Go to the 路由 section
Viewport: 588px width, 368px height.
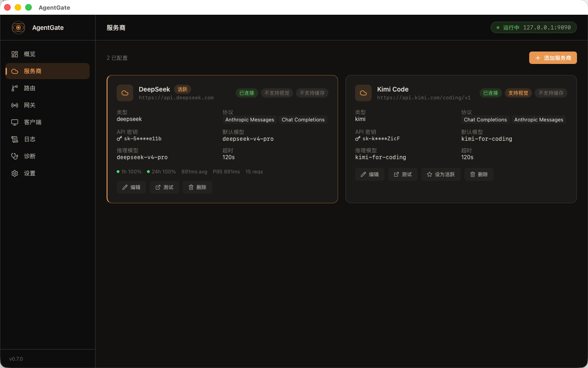point(47,88)
